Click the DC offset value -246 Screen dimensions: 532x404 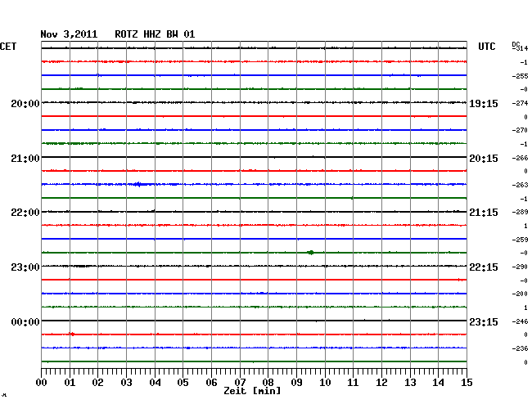(520, 321)
